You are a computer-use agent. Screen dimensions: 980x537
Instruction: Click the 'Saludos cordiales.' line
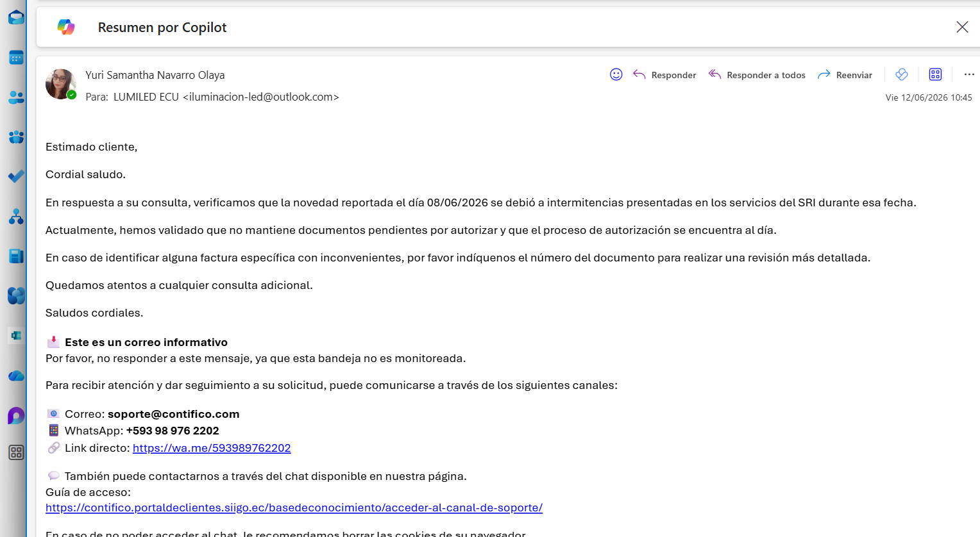94,313
